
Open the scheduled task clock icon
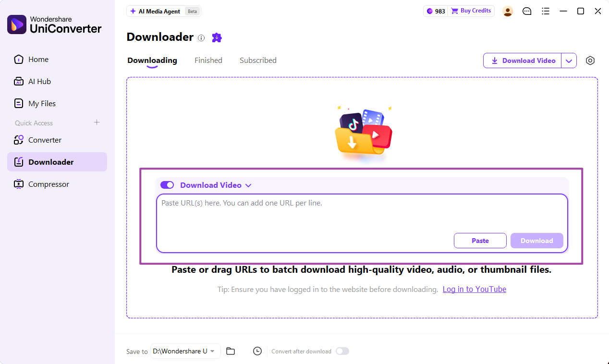257,351
